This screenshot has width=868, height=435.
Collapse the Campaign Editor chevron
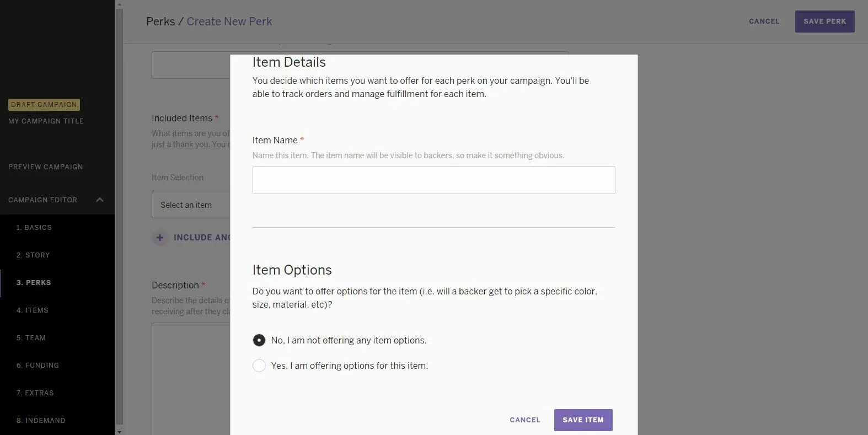100,200
